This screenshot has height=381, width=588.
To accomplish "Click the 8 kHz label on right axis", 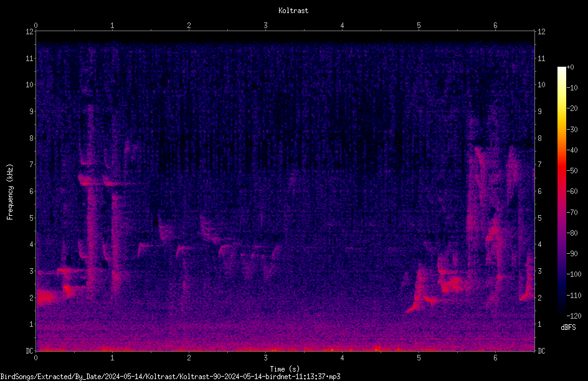I will tap(539, 138).
